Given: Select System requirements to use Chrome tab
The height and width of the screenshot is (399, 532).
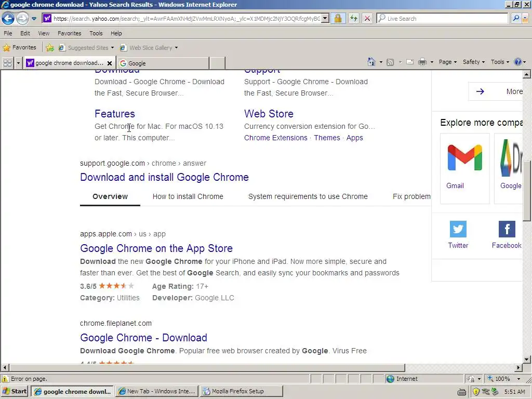Looking at the screenshot, I should 308,196.
